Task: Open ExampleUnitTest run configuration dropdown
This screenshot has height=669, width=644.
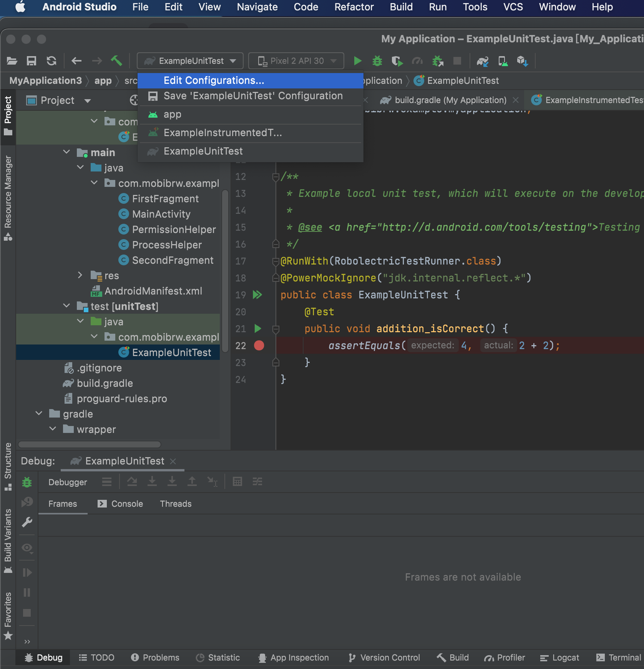Action: pyautogui.click(x=190, y=61)
